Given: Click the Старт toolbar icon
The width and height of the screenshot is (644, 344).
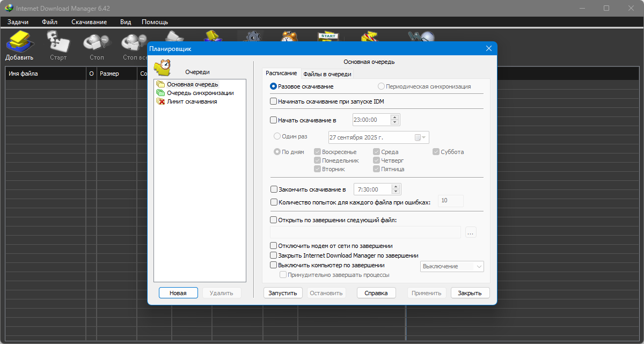Looking at the screenshot, I should pyautogui.click(x=58, y=43).
